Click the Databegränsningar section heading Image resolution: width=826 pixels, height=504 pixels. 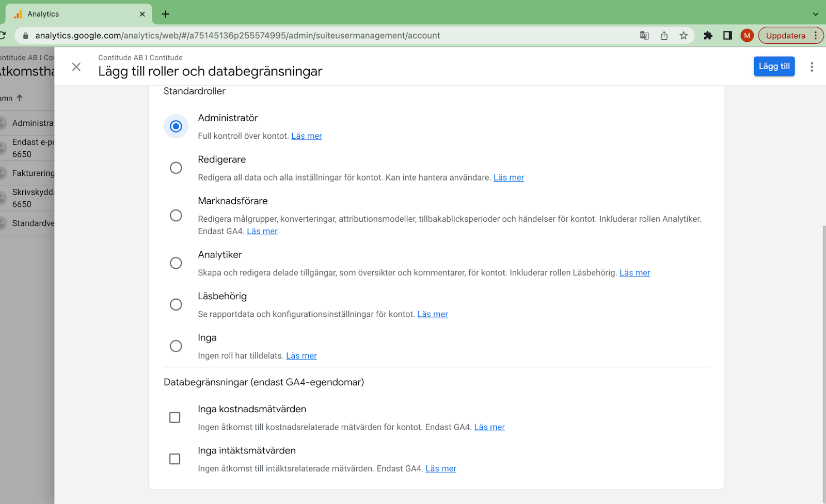(264, 382)
